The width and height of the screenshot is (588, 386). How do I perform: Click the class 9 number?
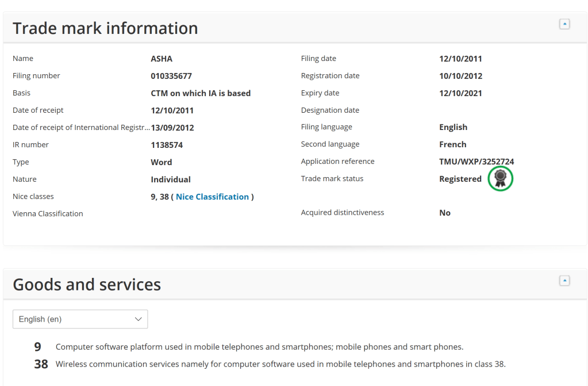(x=38, y=347)
